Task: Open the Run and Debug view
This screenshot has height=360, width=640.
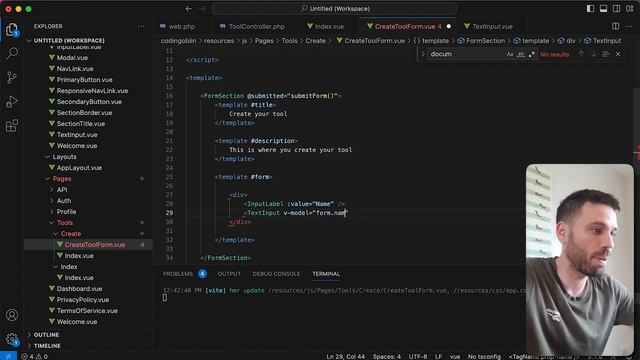Action: pos(12,102)
